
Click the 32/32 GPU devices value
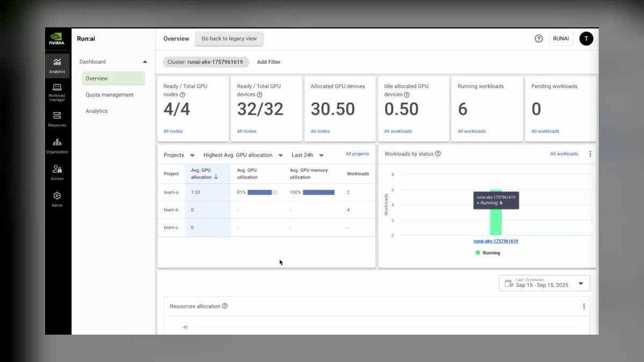(x=260, y=109)
